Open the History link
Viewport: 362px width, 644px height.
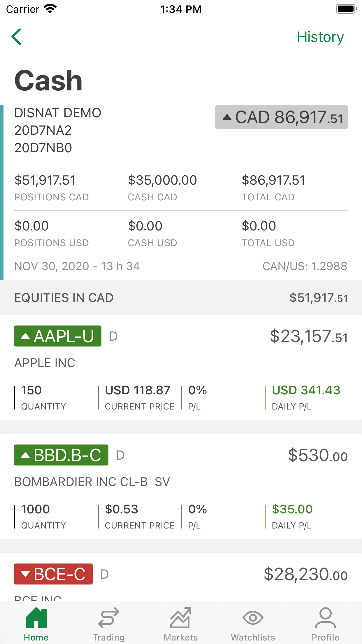point(320,37)
